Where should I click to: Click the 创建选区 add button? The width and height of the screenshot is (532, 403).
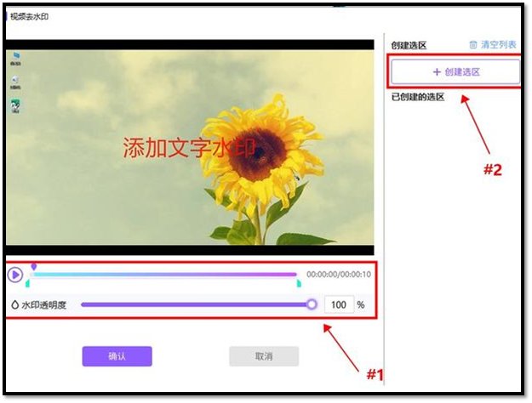[x=455, y=72]
